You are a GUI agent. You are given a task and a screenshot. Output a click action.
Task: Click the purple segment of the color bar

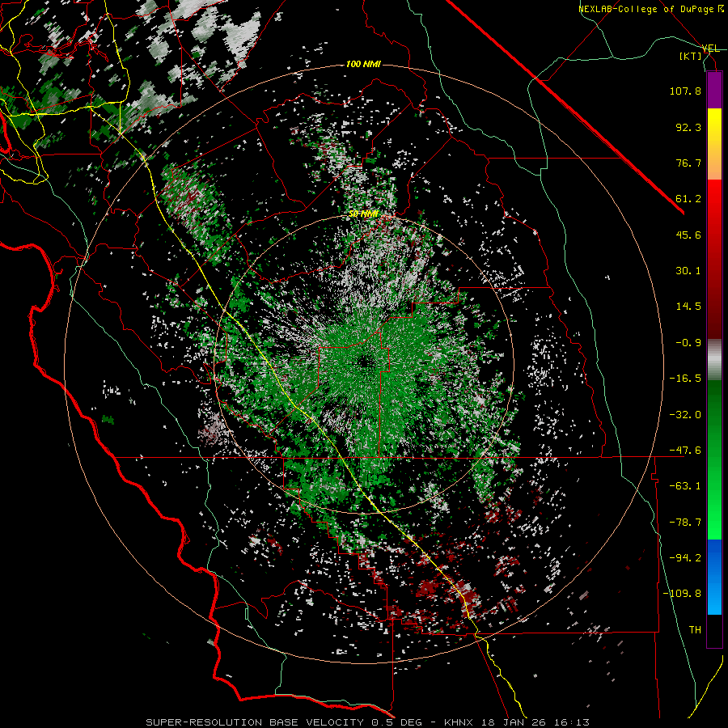coord(714,90)
